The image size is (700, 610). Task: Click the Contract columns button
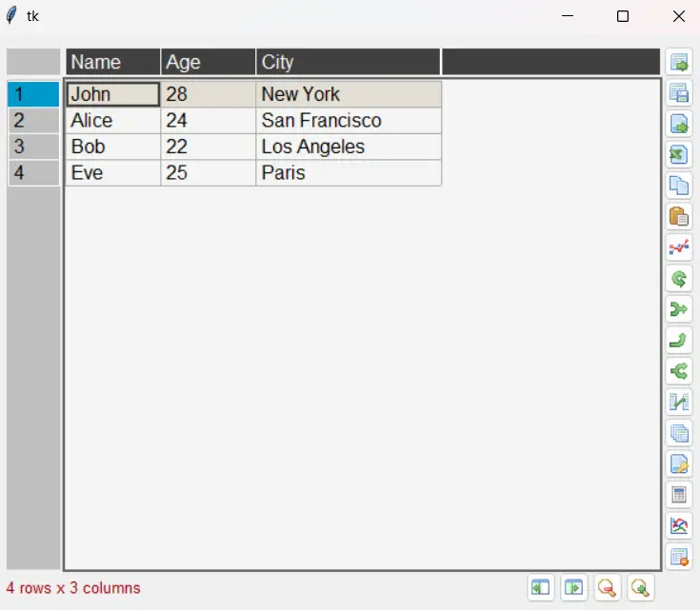541,587
